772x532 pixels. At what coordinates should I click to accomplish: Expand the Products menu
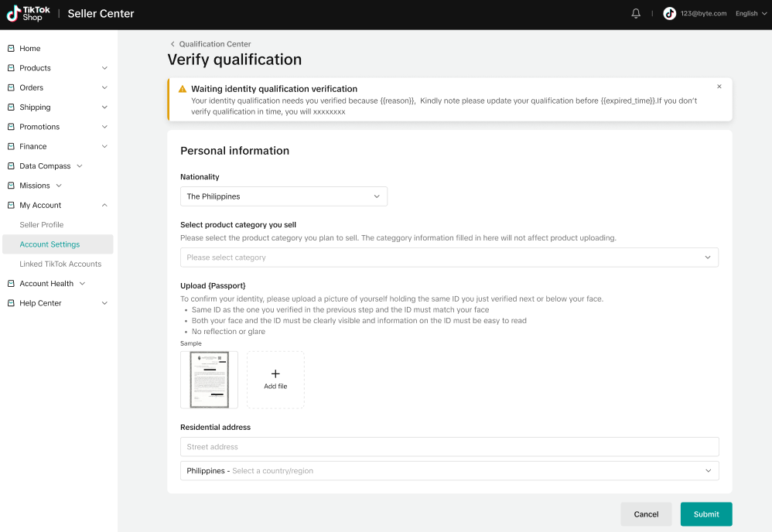coord(104,68)
